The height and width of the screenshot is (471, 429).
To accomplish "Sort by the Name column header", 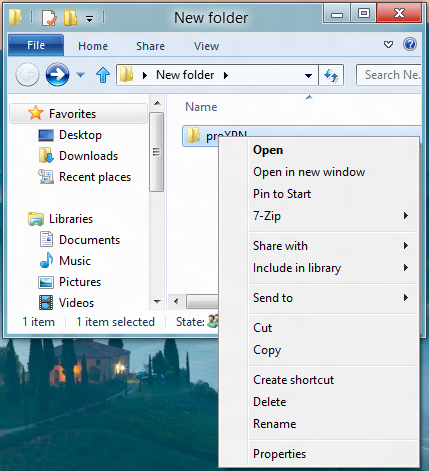I will point(201,107).
